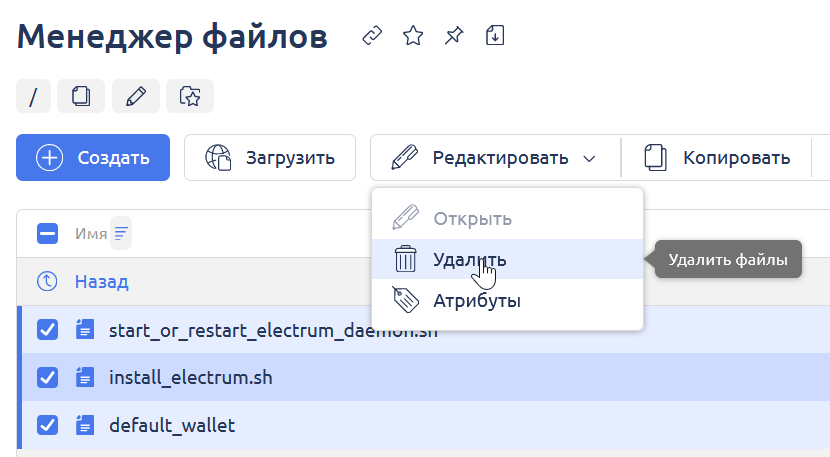This screenshot has width=830, height=457.
Task: Click the pencil edit path icon
Action: 136,96
